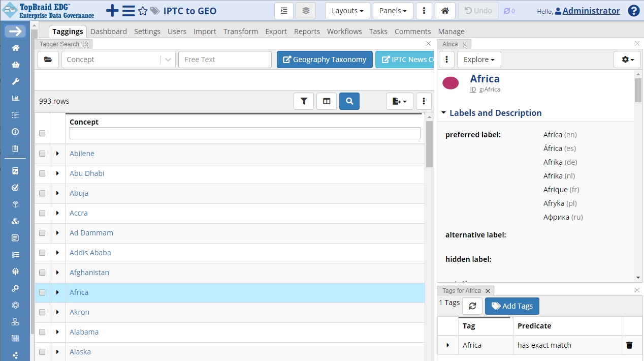Switch to the Dashboard tab
This screenshot has height=361, width=644.
[x=109, y=32]
